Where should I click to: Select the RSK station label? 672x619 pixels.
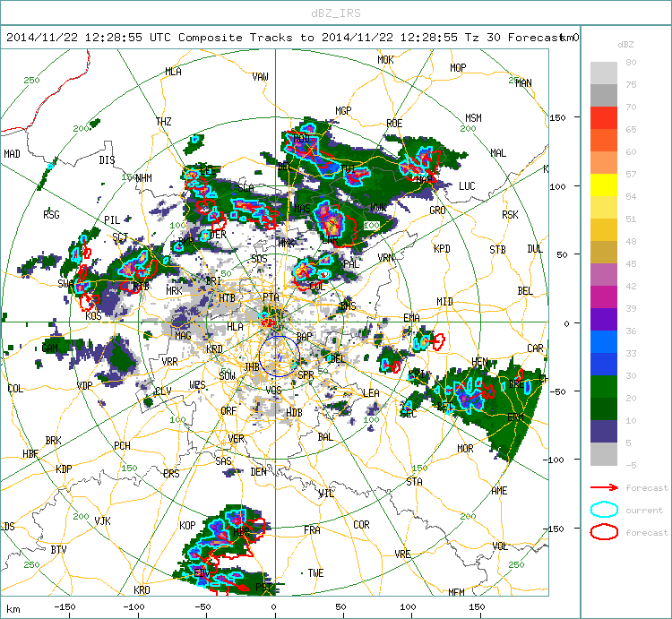(510, 215)
